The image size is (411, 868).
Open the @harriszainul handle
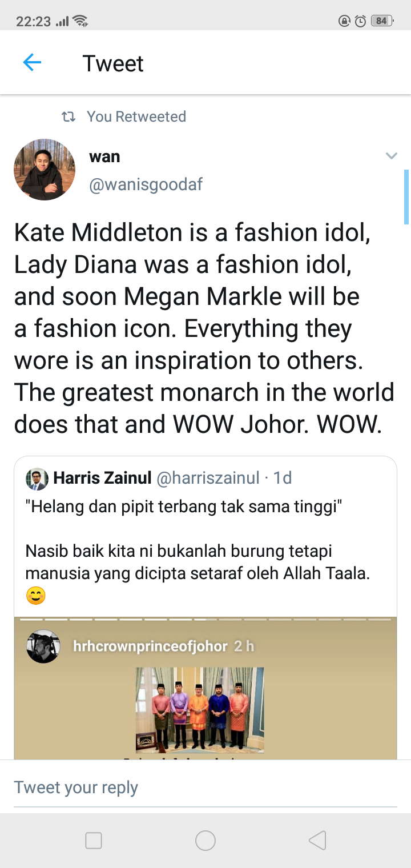(208, 478)
